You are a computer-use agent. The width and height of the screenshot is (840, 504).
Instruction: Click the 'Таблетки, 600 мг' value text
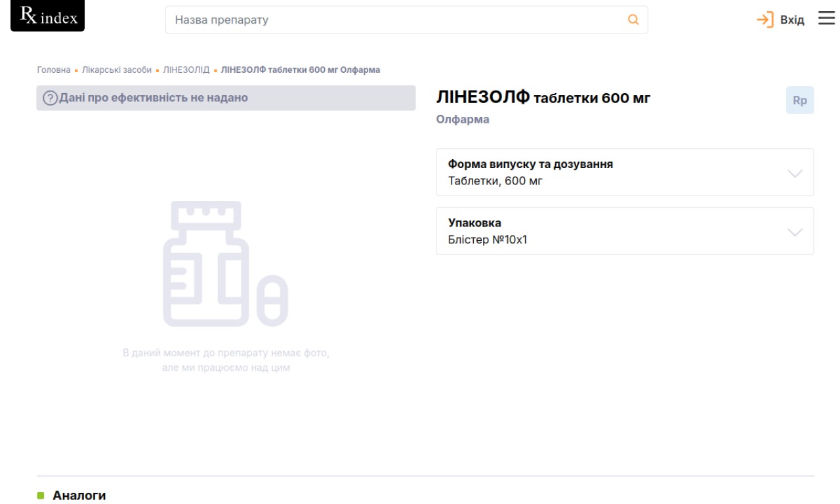495,181
